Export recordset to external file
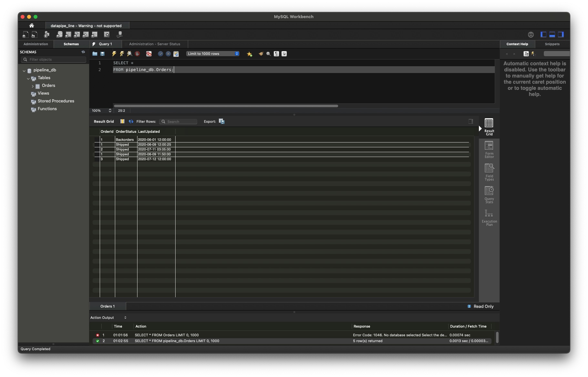 222,121
